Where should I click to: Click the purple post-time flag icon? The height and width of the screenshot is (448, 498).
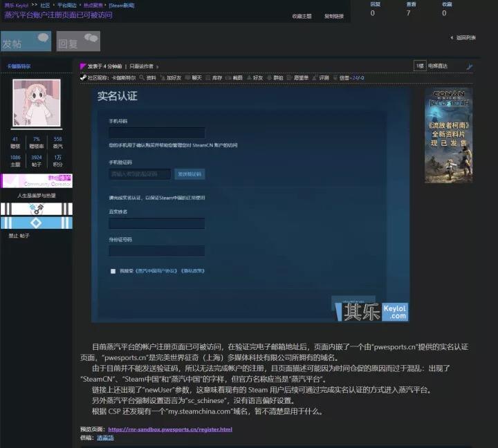[x=83, y=66]
